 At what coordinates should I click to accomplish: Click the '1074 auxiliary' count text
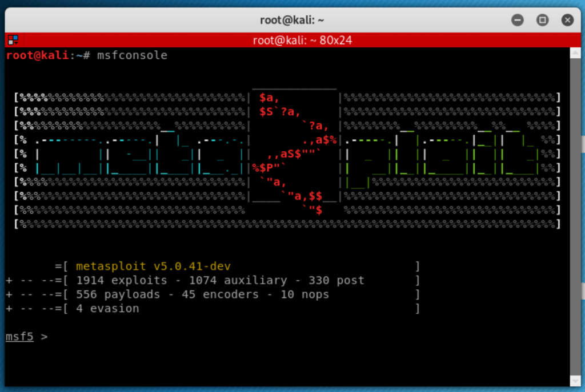[x=238, y=280]
